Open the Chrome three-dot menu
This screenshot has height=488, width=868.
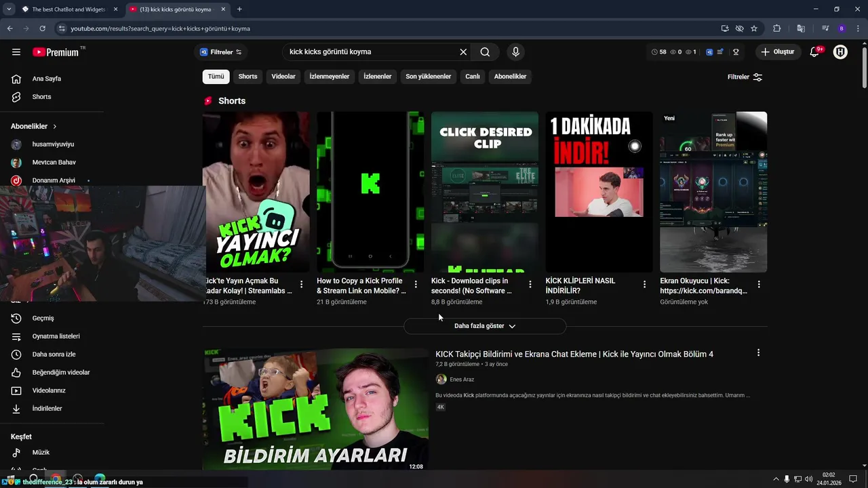click(x=858, y=28)
